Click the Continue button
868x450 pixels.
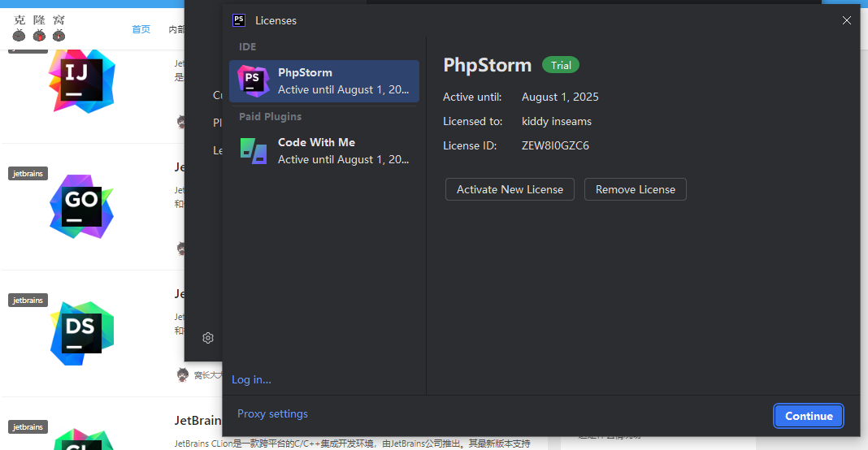(x=808, y=416)
